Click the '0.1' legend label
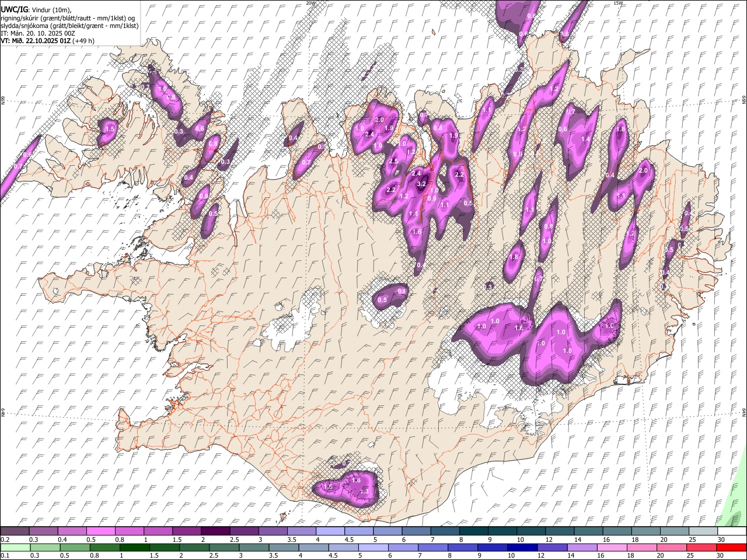The width and height of the screenshot is (747, 560). coord(5,556)
